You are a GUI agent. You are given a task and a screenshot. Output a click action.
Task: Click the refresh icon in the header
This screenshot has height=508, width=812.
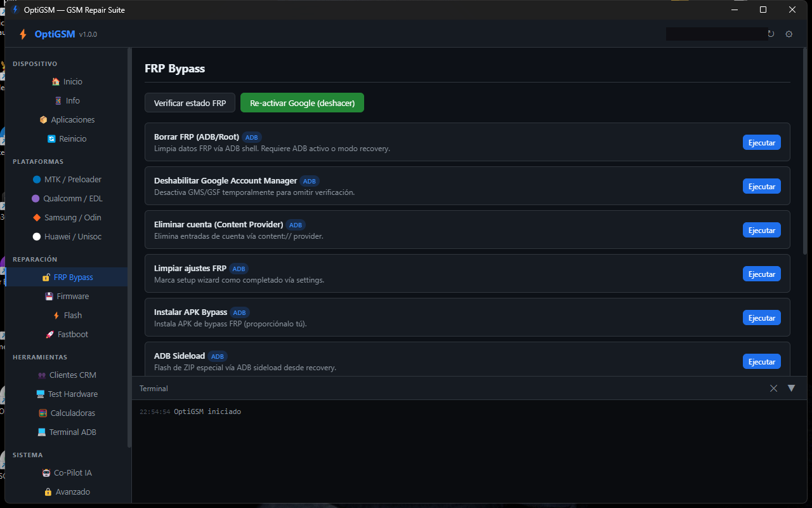click(x=771, y=34)
